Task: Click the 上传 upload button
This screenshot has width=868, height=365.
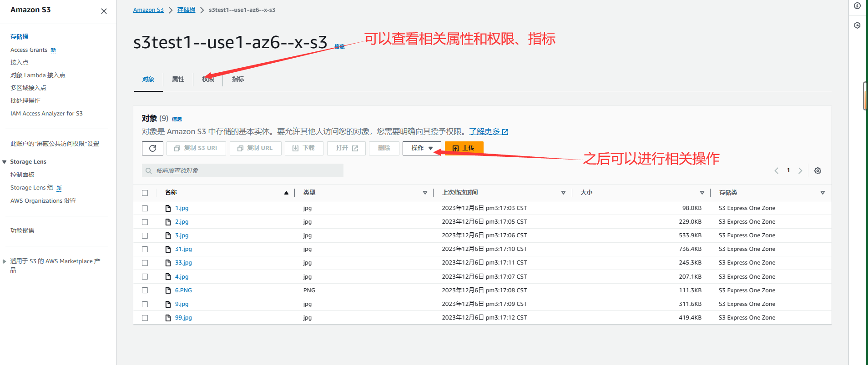Action: 464,148
